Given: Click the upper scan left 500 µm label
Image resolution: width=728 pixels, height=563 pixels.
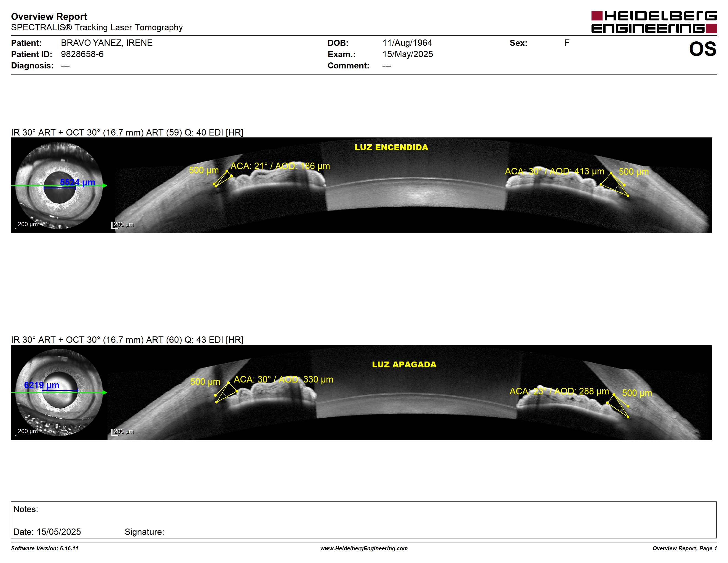Looking at the screenshot, I should tap(204, 170).
